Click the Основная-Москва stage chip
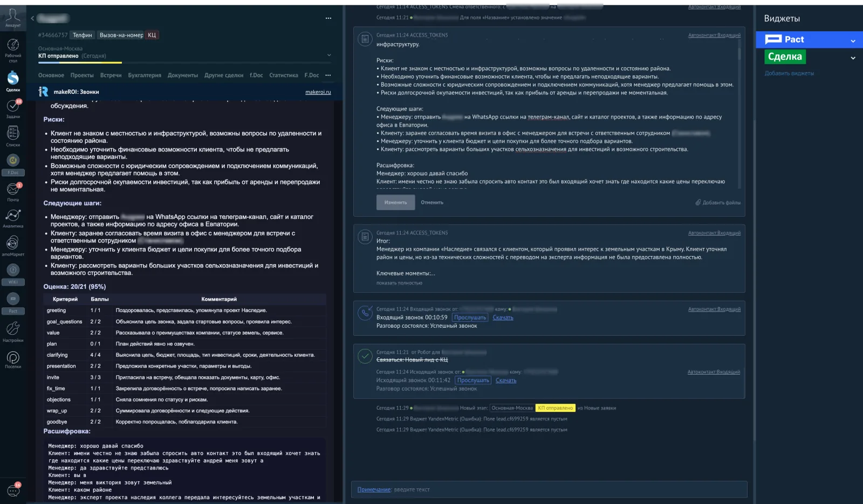863x504 pixels. point(512,408)
